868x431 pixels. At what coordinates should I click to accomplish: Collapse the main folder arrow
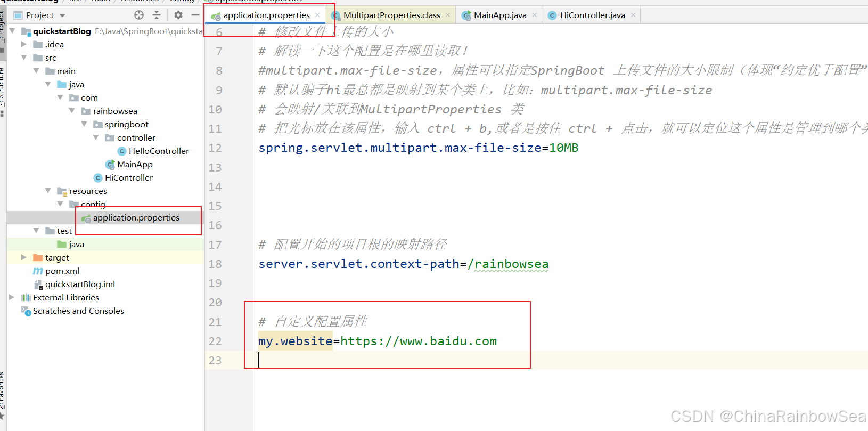[x=36, y=71]
